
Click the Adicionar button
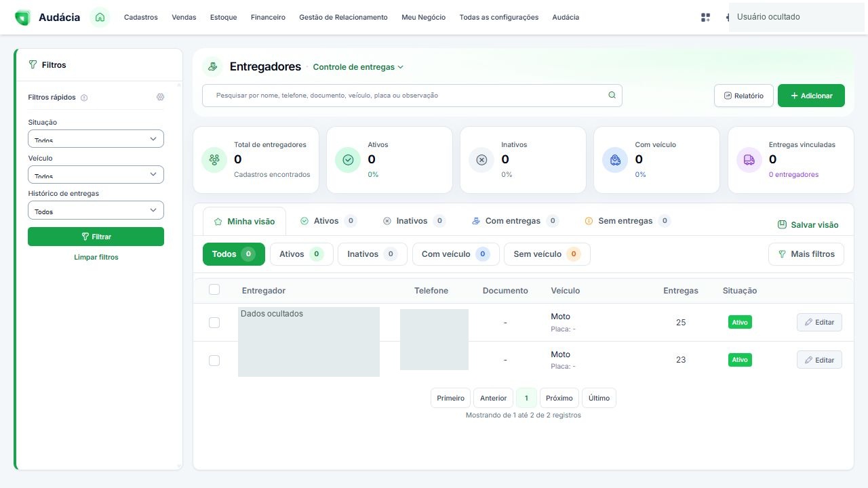point(811,96)
